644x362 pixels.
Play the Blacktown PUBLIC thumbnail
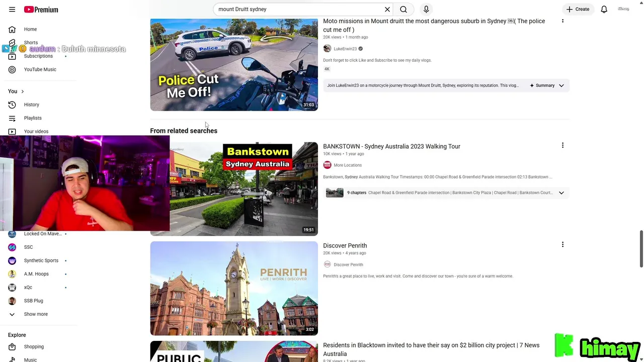click(234, 351)
